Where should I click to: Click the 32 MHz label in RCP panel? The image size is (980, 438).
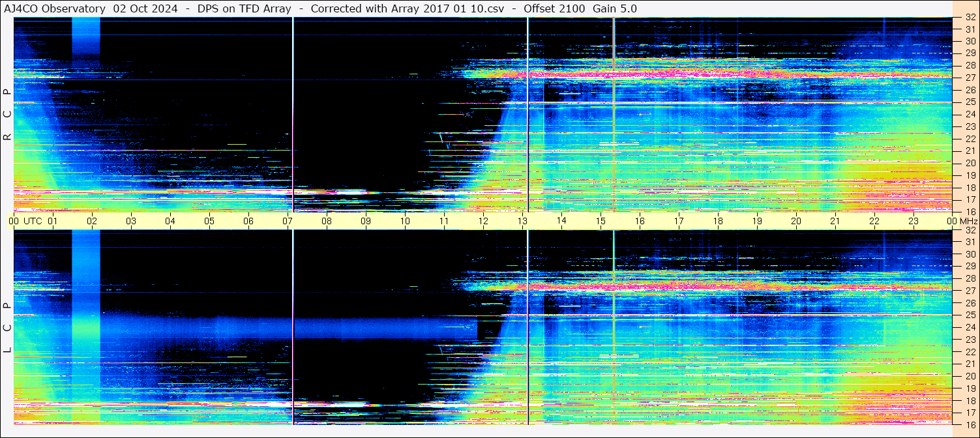[970, 18]
